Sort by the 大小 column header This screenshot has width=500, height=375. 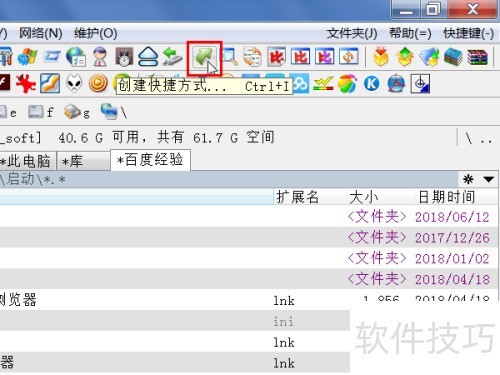pos(380,197)
